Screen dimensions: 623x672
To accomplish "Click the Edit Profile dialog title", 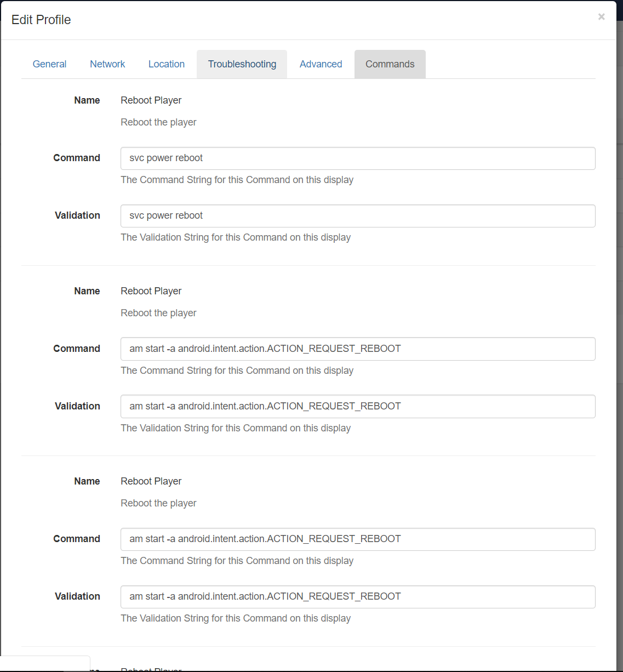I will (41, 20).
